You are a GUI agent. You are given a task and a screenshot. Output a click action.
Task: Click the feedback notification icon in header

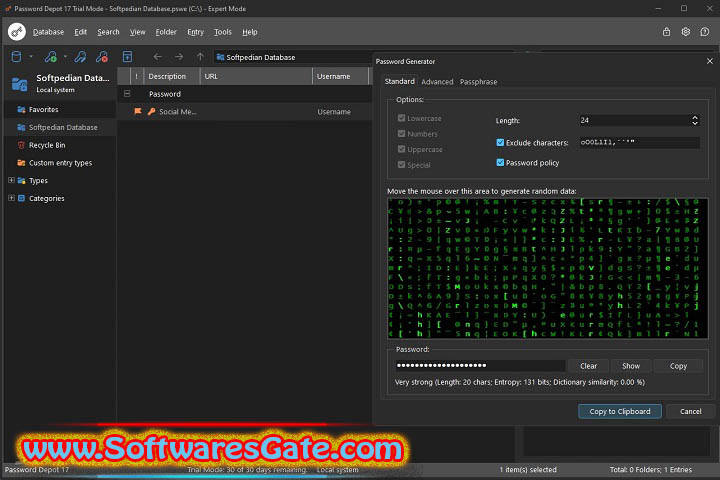click(x=705, y=32)
